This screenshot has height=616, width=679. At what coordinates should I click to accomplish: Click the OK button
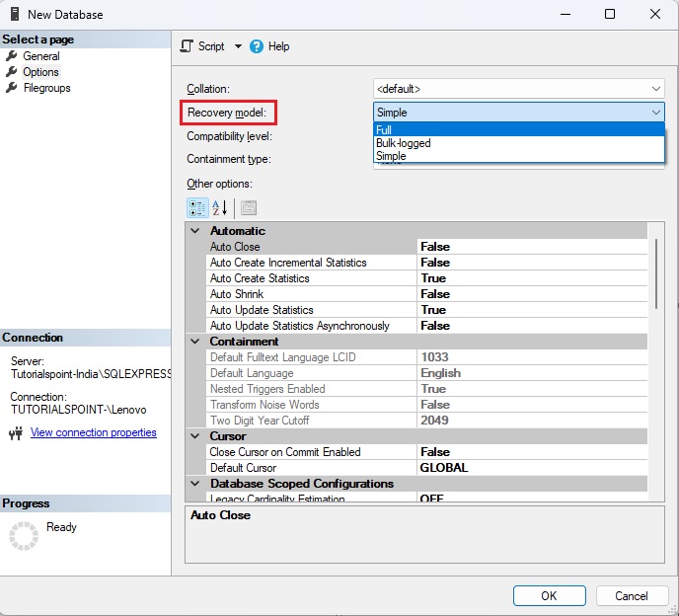(549, 596)
